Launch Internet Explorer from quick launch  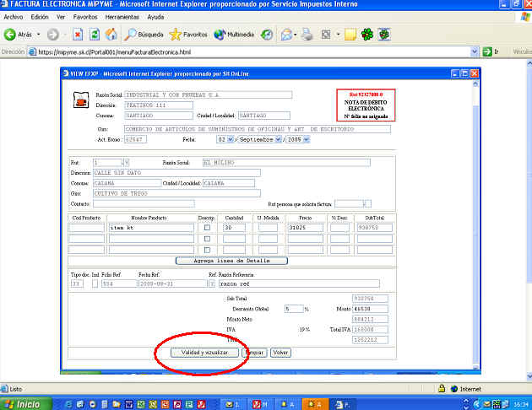click(x=69, y=404)
